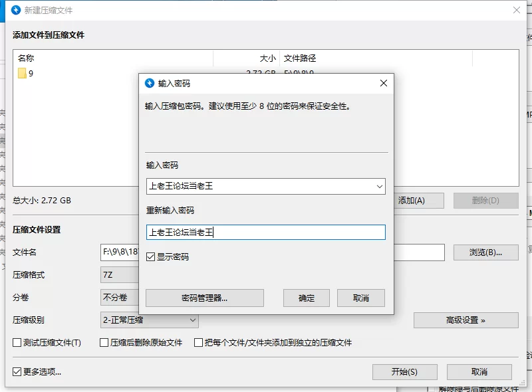Click the 开始(S) button
This screenshot has width=532, height=392.
pyautogui.click(x=405, y=372)
